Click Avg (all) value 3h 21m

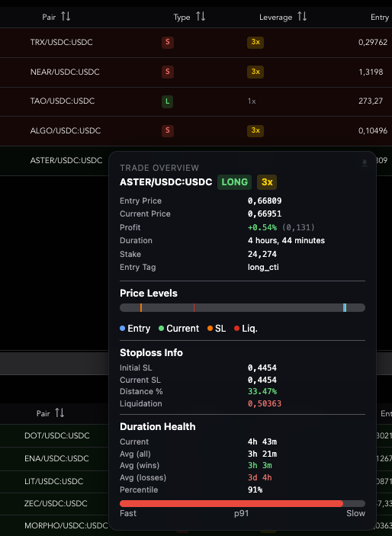[262, 454]
